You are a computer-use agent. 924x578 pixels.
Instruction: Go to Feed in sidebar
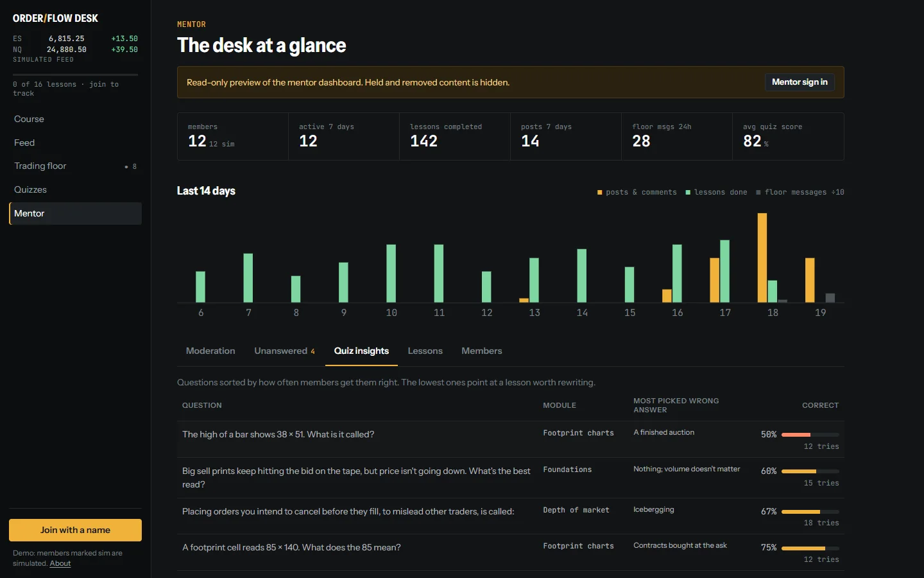75,143
